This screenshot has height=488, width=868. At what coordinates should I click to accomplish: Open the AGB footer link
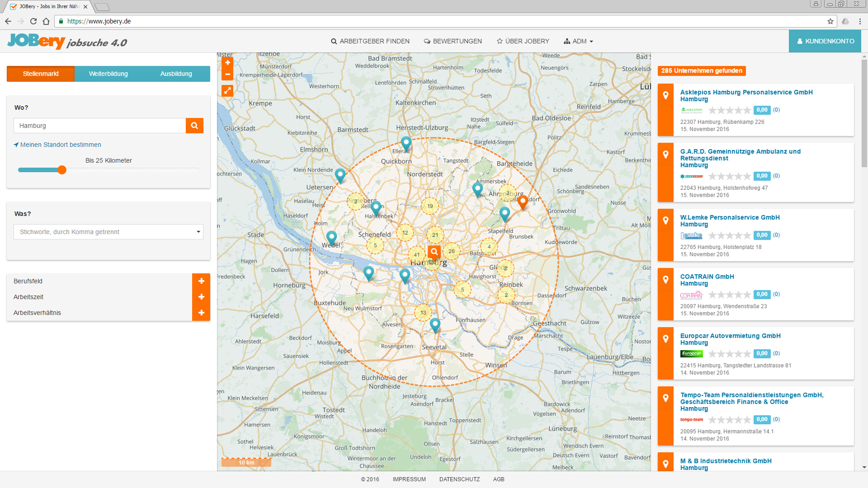tap(499, 479)
